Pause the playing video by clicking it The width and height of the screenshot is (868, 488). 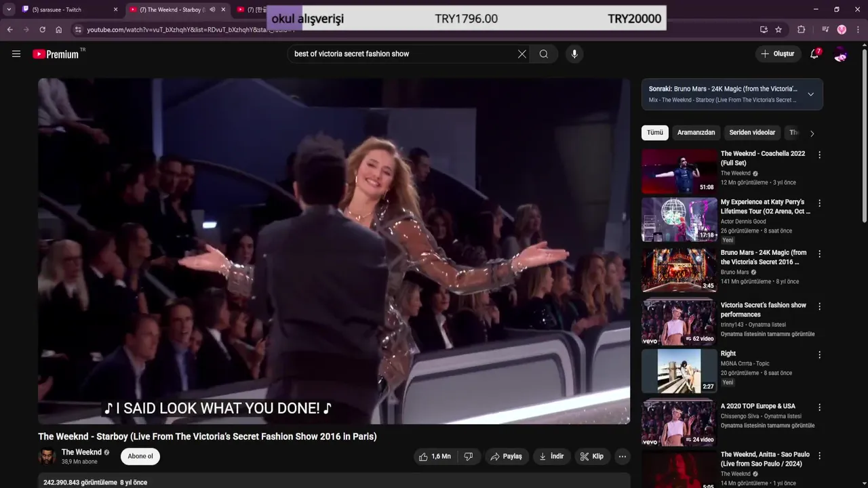[x=334, y=251]
